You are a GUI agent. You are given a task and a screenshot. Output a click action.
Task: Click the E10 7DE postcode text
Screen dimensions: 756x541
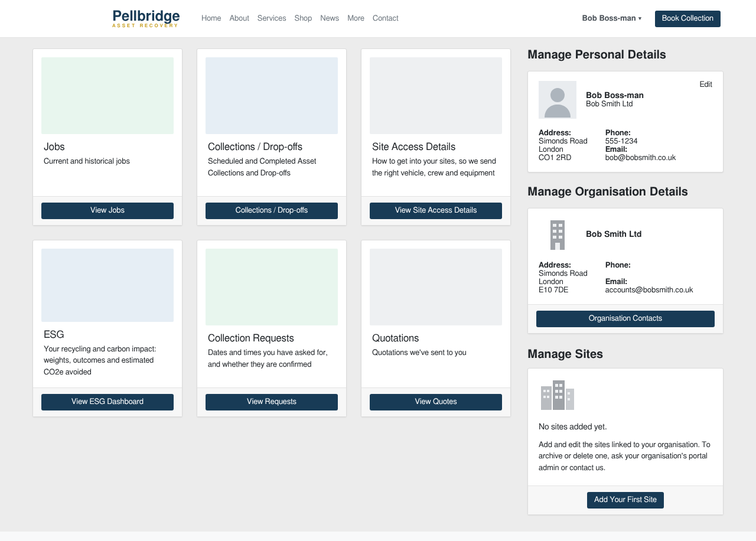[553, 290]
